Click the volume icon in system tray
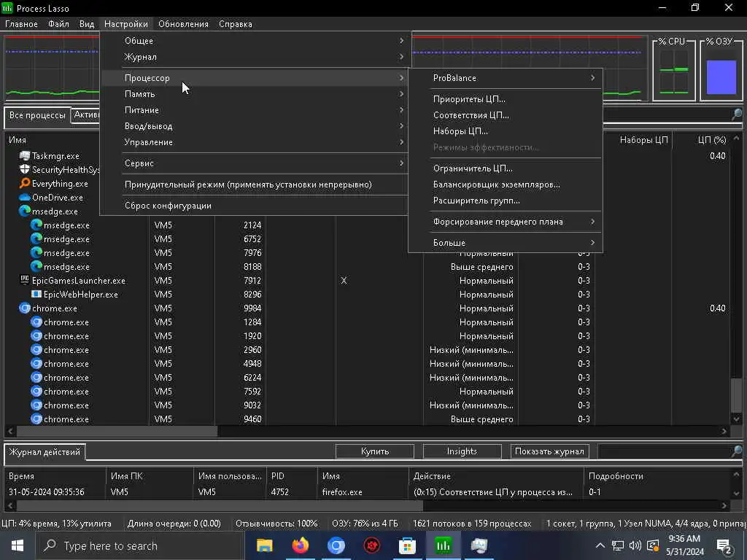The width and height of the screenshot is (747, 560). click(x=635, y=545)
